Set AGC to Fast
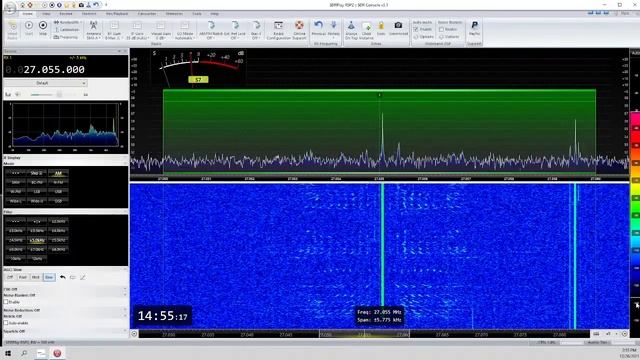 pyautogui.click(x=23, y=277)
